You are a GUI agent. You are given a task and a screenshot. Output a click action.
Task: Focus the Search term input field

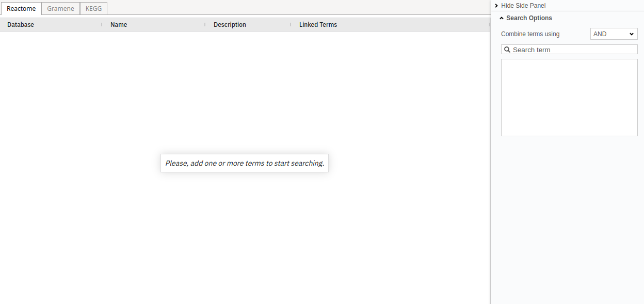point(573,50)
